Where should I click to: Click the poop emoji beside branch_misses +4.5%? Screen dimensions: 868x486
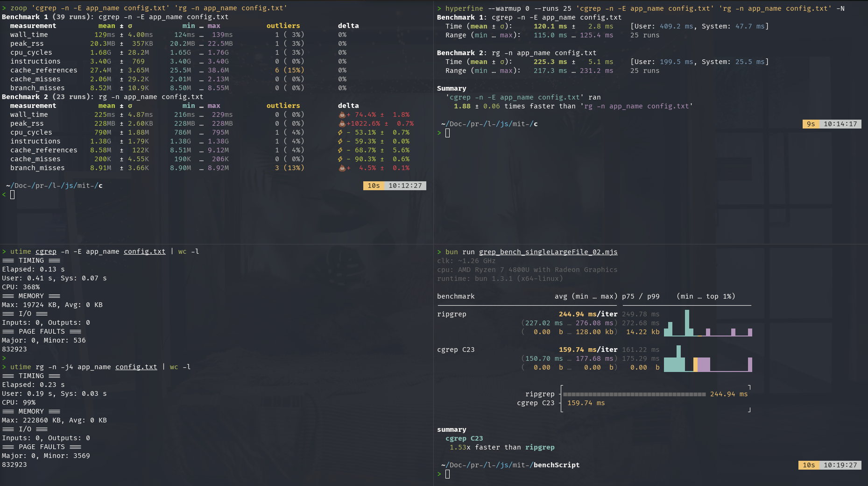click(x=342, y=168)
